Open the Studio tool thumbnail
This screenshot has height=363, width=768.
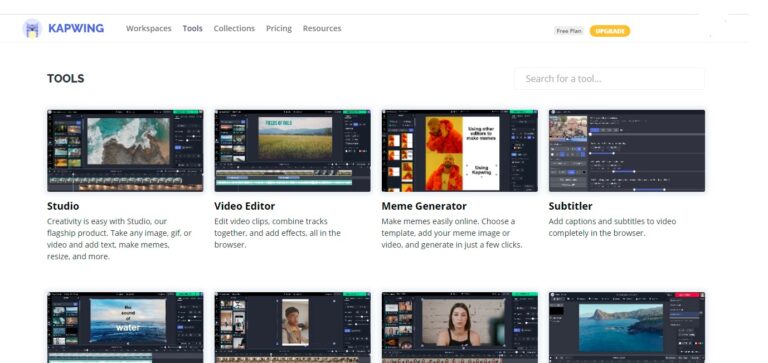click(x=125, y=150)
